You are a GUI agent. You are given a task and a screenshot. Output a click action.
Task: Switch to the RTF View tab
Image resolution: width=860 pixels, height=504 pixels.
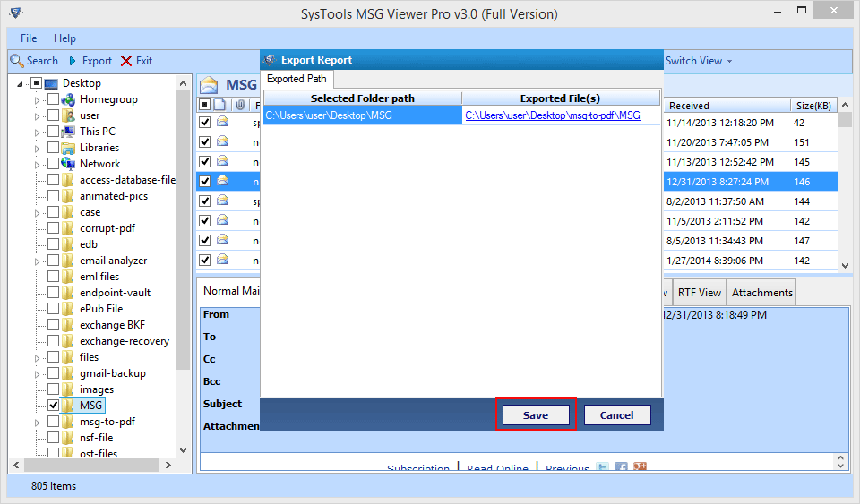coord(700,293)
